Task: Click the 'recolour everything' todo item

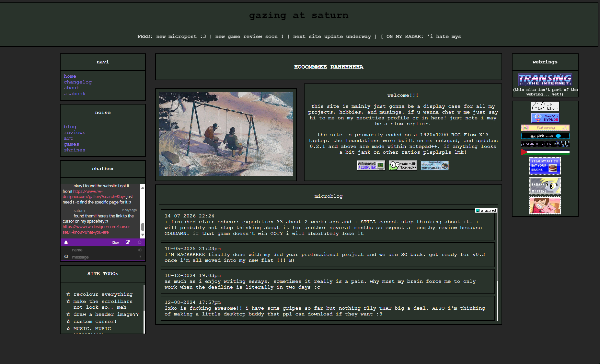Action: (103, 294)
